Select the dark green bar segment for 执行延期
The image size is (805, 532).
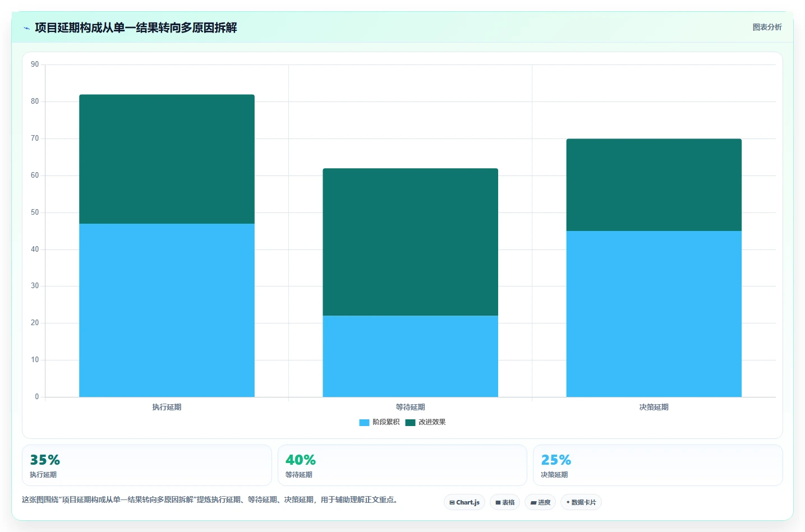tap(167, 159)
